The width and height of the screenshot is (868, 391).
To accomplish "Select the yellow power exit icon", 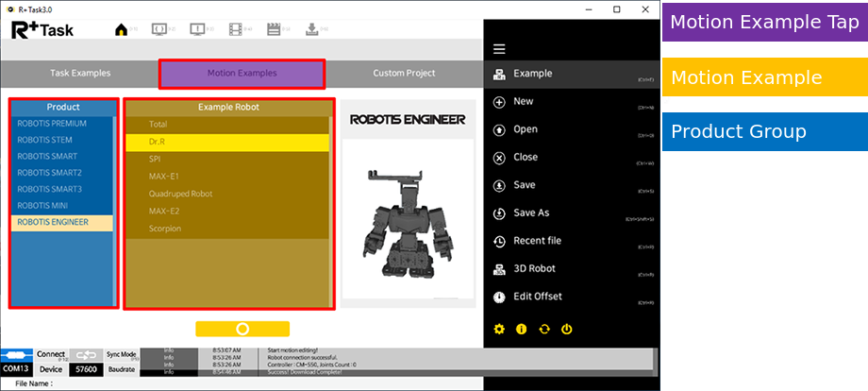I will click(566, 329).
